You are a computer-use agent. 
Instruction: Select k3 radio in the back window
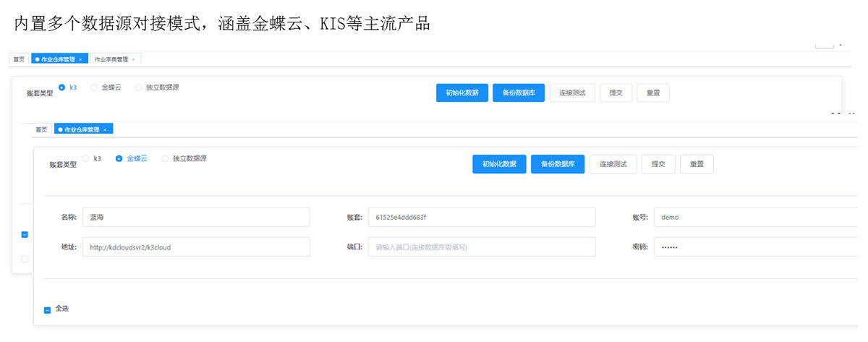[61, 87]
